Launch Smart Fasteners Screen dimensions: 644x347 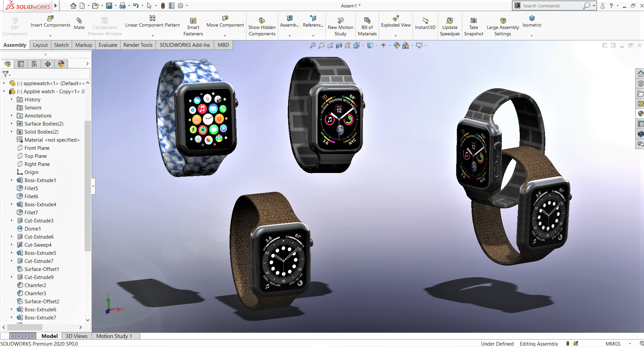coord(193,27)
